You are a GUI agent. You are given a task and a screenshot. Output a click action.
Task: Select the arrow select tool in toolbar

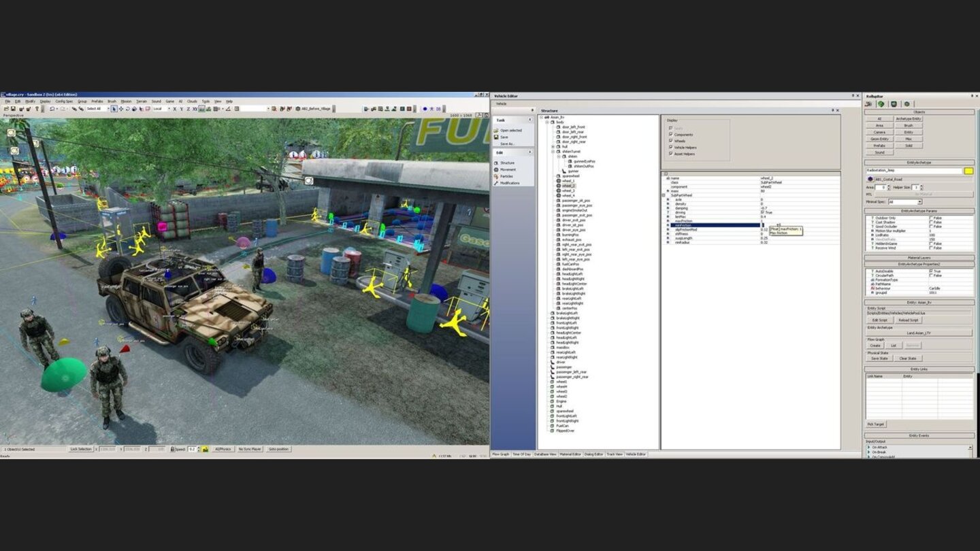click(114, 109)
